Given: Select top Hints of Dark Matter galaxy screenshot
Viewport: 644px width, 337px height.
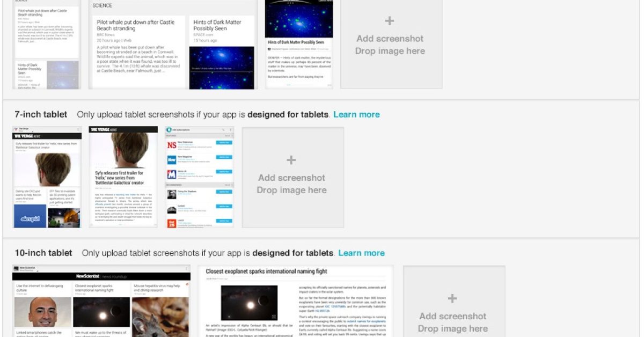Looking at the screenshot, I should [299, 44].
